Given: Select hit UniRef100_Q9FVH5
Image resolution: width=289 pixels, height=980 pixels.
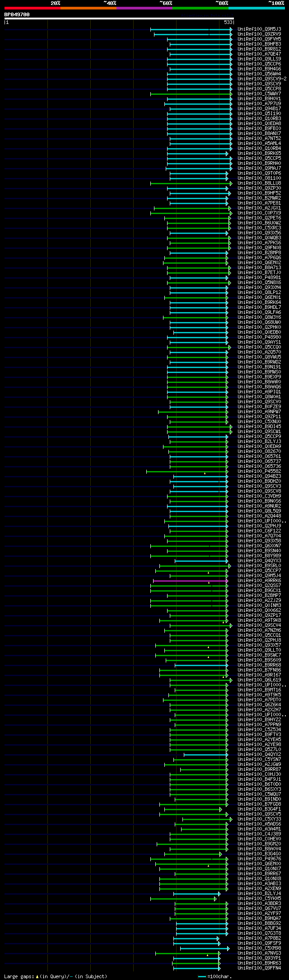Looking at the screenshot, I should pyautogui.click(x=259, y=39).
